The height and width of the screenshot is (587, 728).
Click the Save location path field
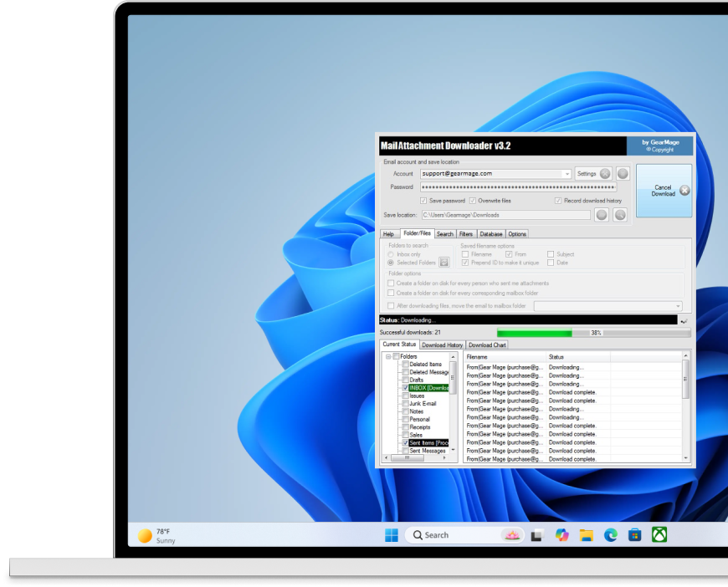tap(505, 215)
